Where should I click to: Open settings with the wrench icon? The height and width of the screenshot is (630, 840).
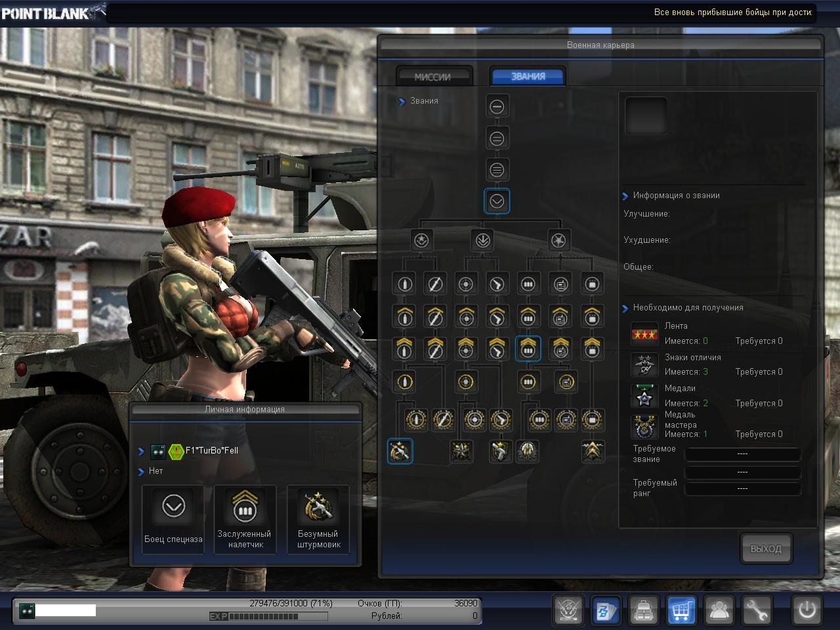click(757, 611)
